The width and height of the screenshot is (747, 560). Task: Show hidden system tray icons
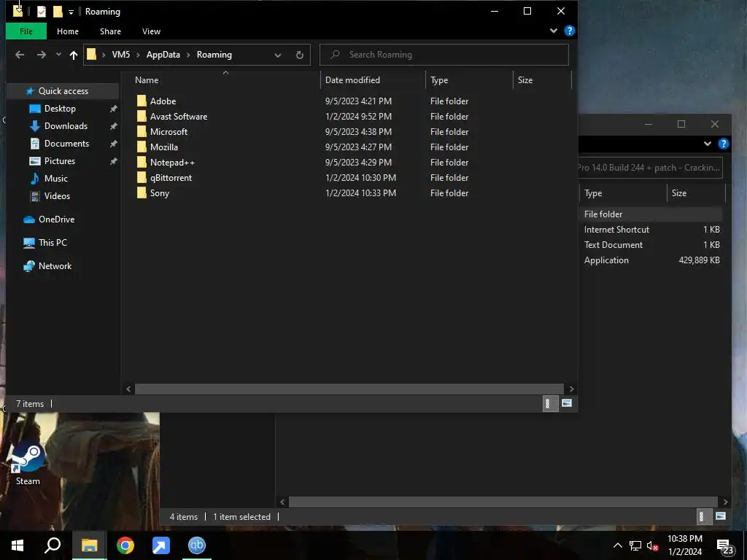pyautogui.click(x=617, y=545)
